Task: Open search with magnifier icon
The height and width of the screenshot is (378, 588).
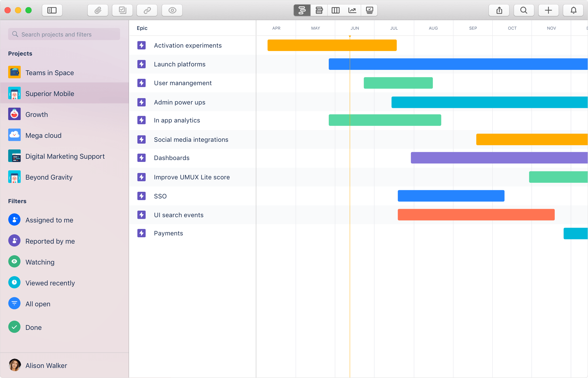Action: pyautogui.click(x=524, y=10)
